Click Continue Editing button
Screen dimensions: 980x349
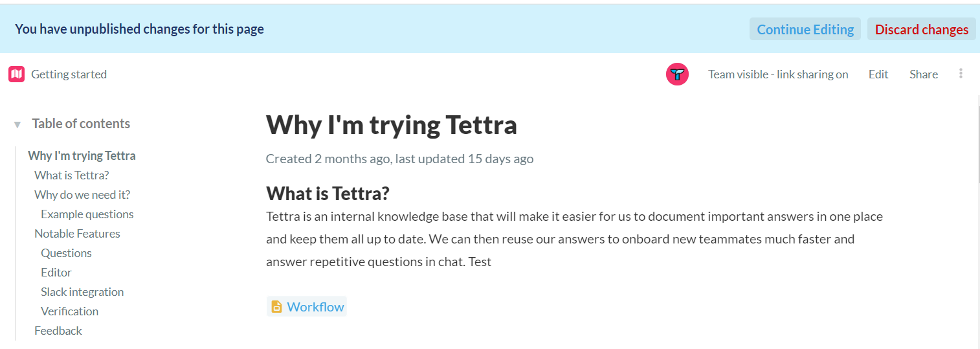(x=805, y=29)
